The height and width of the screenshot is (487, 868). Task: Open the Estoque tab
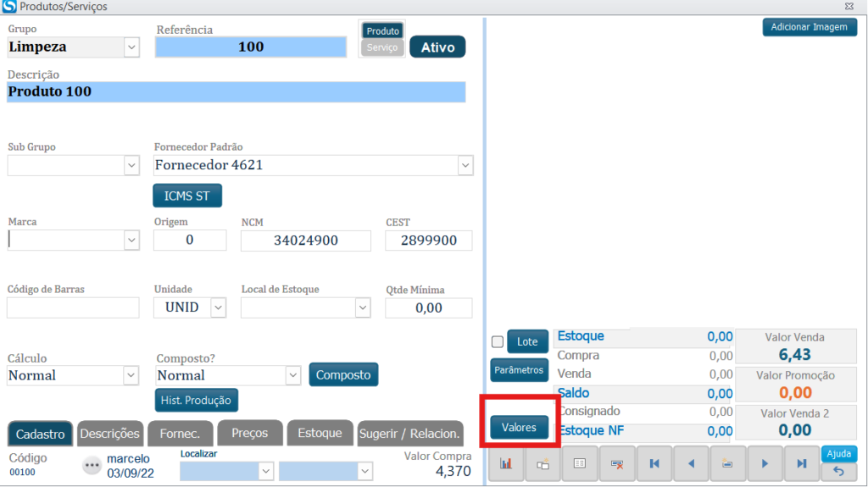(320, 433)
